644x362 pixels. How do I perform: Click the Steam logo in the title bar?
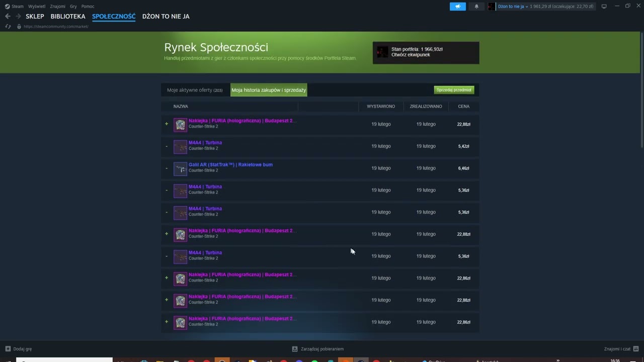point(7,7)
